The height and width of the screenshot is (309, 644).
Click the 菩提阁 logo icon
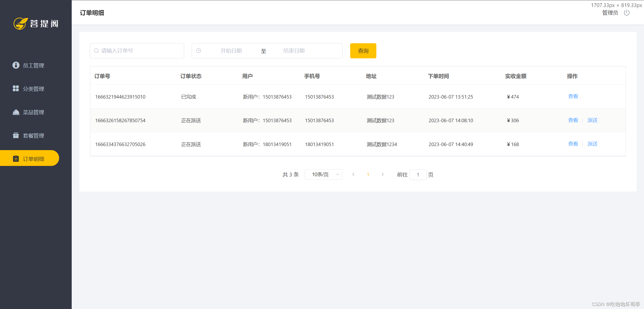[21, 24]
